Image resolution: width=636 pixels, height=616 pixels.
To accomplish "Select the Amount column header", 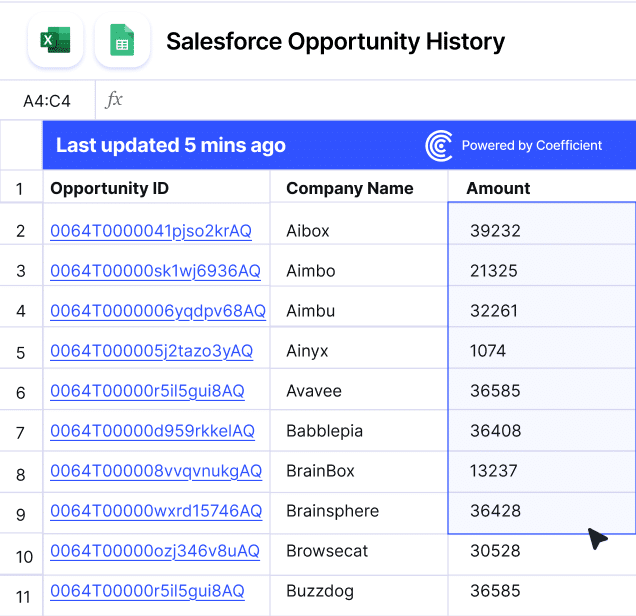I will click(542, 187).
